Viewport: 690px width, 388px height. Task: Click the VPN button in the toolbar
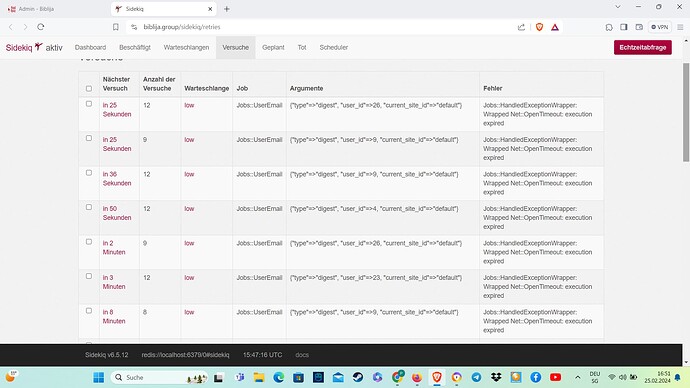[x=660, y=27]
